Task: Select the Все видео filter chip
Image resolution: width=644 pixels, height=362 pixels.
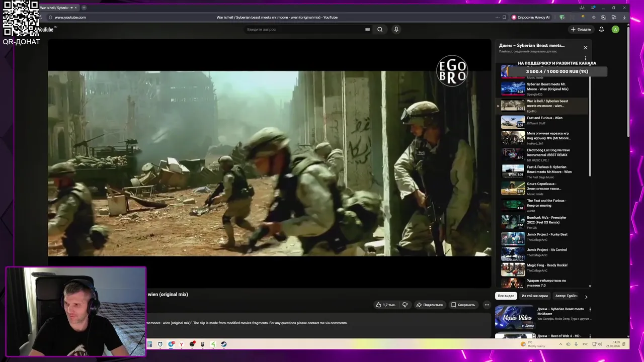Action: pyautogui.click(x=506, y=296)
